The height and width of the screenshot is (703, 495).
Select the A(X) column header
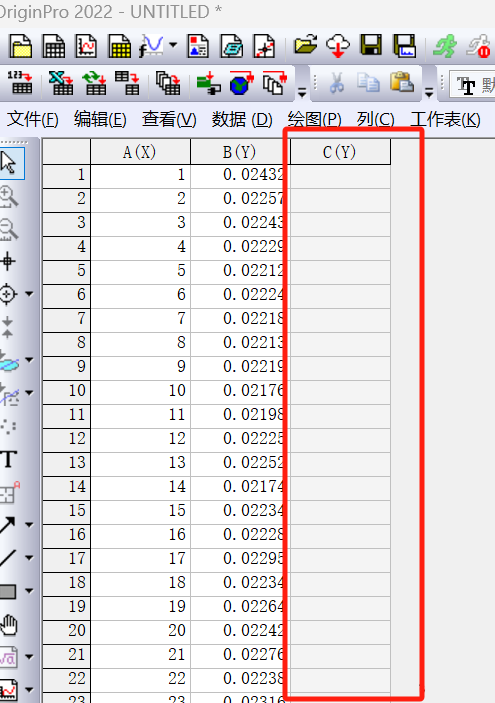[140, 152]
